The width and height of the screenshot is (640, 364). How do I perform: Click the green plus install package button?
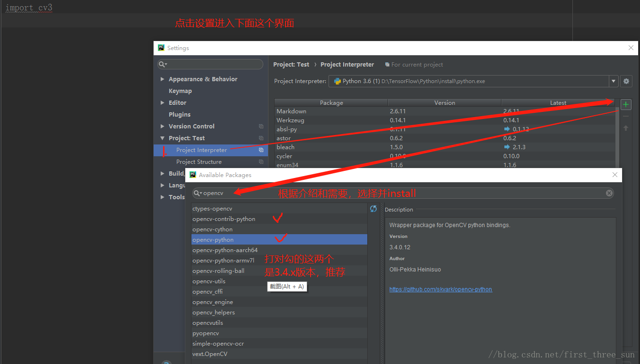[x=626, y=104]
